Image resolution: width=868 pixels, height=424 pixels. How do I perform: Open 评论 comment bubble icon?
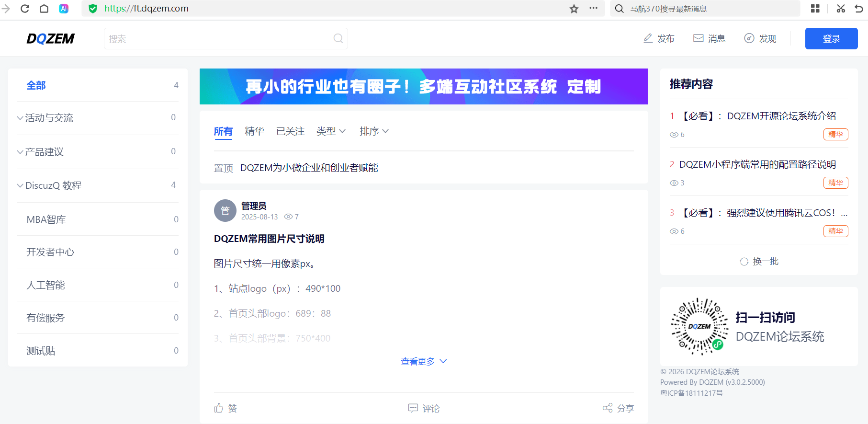point(413,408)
